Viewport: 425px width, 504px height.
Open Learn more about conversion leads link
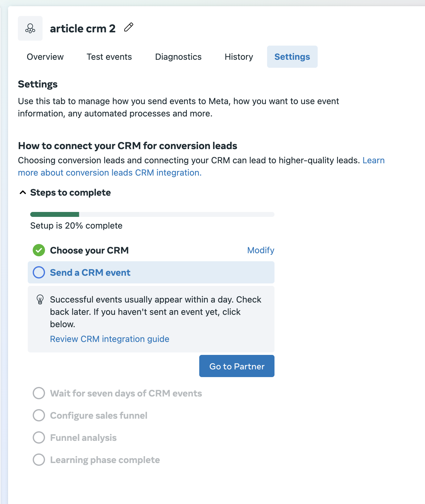pyautogui.click(x=109, y=173)
